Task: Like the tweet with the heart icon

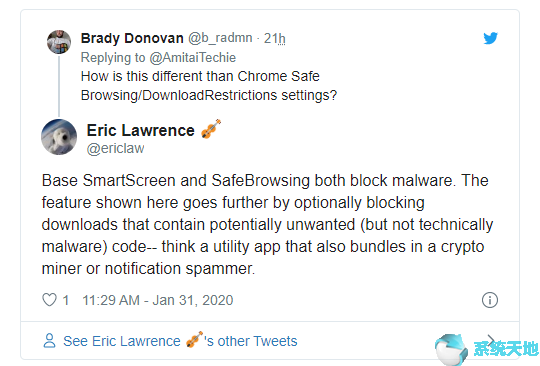Action: click(49, 300)
